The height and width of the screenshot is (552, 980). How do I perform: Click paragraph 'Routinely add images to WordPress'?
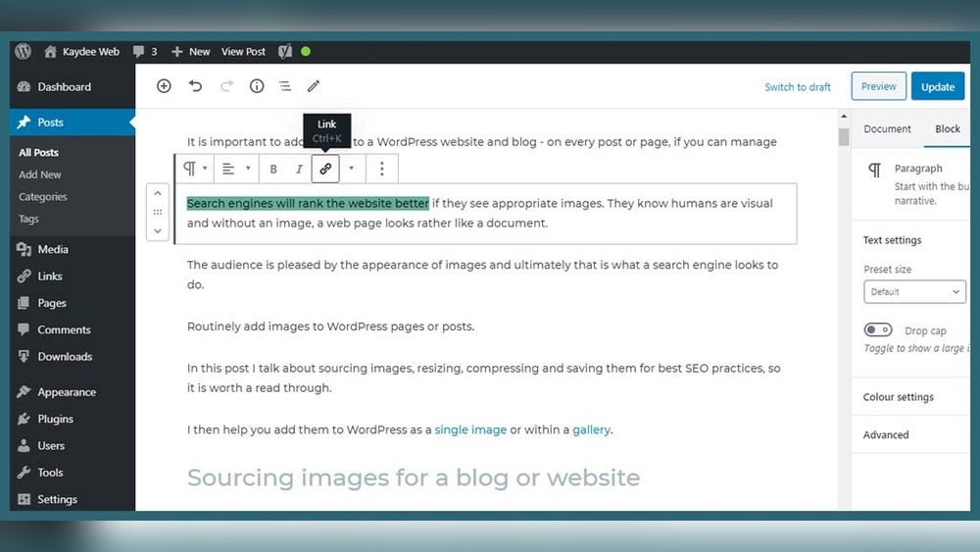coord(330,326)
